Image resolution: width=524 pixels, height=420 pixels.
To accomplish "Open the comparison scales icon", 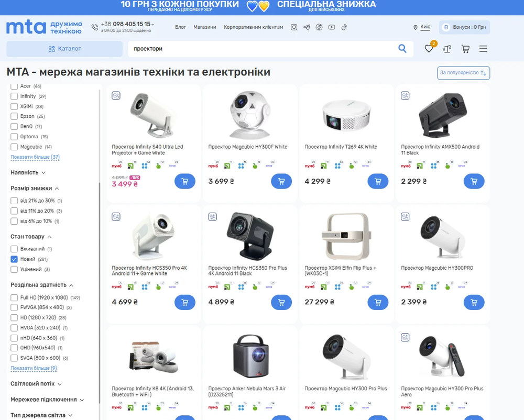I will point(447,49).
